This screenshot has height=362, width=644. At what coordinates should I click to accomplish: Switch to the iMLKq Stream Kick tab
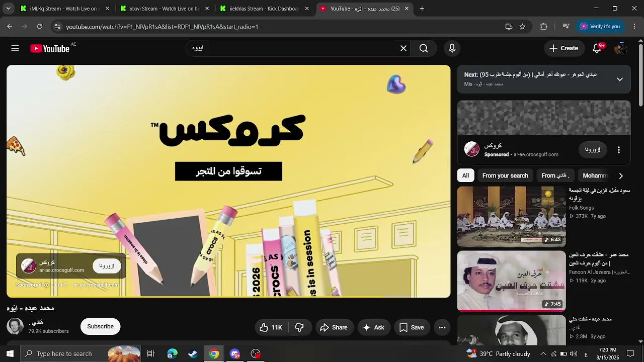[x=64, y=9]
